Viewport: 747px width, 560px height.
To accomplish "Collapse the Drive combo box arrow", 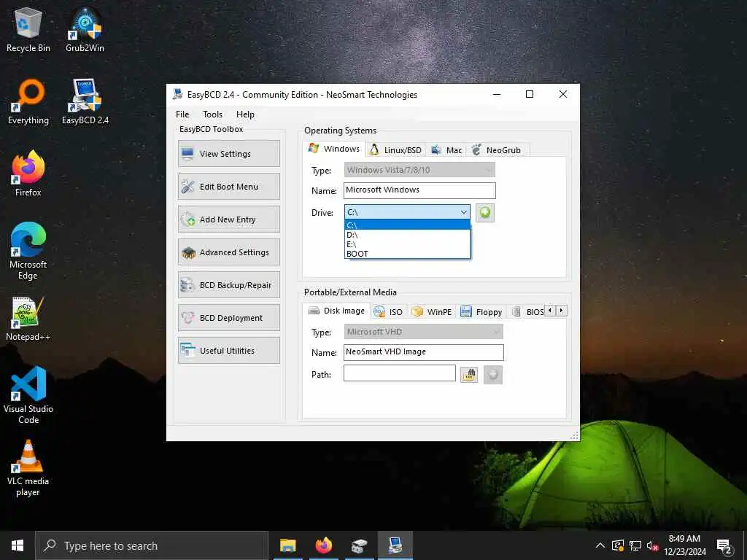I will pyautogui.click(x=463, y=212).
